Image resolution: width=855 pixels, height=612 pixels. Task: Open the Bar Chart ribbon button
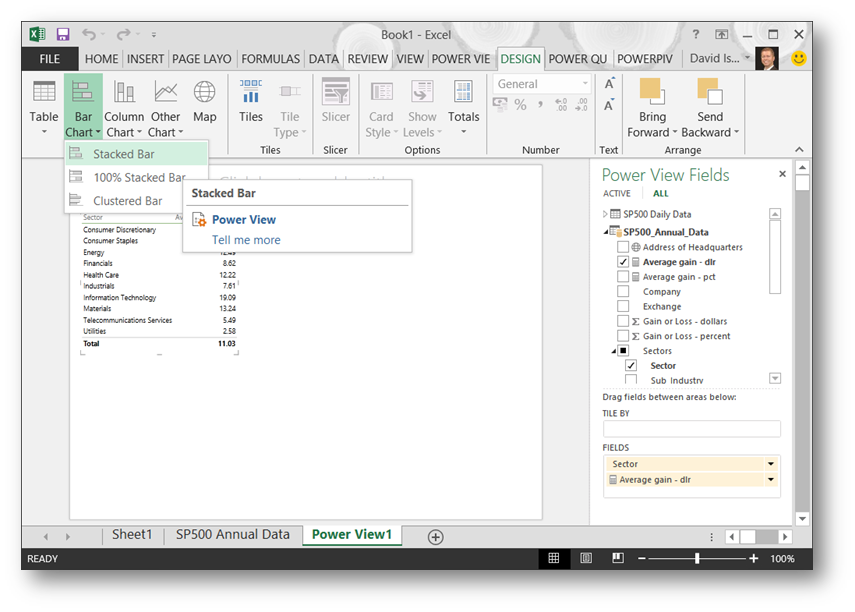coord(83,108)
